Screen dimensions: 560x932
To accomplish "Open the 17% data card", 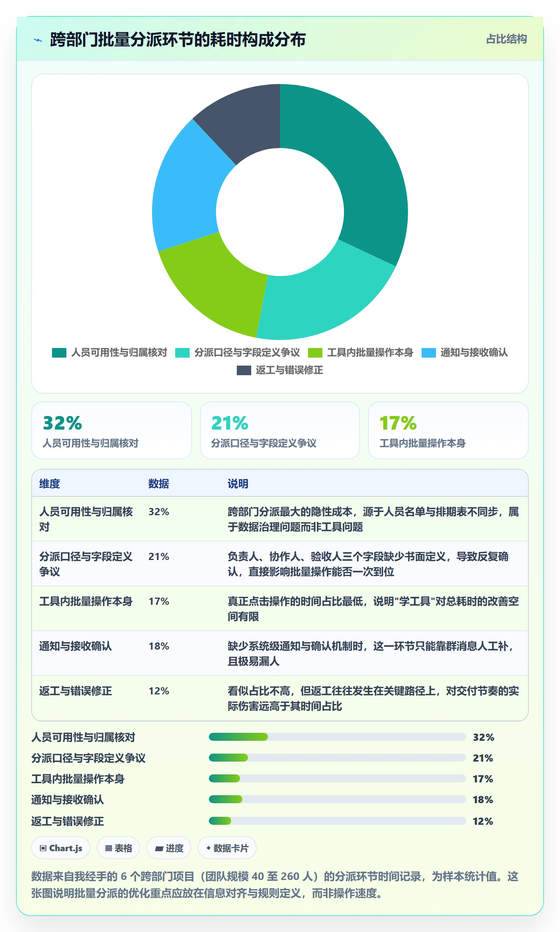I will pyautogui.click(x=448, y=430).
